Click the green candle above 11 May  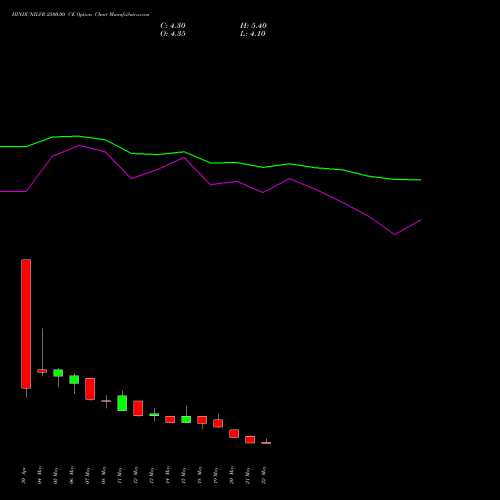122,403
